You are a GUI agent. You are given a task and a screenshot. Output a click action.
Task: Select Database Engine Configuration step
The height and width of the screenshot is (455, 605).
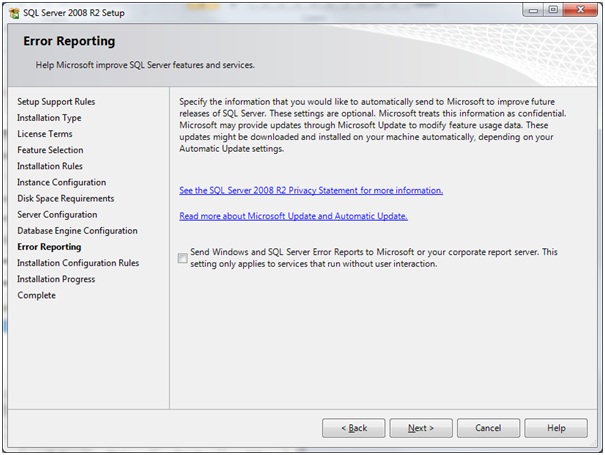pos(77,231)
